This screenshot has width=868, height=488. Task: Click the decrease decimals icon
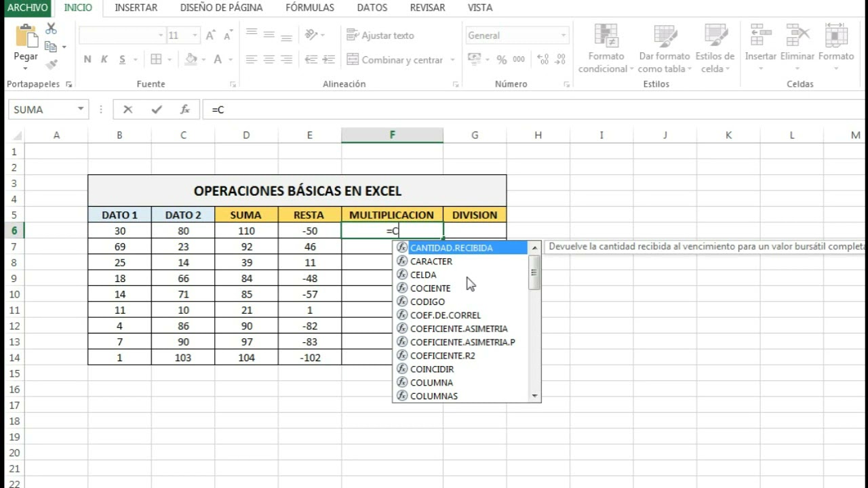click(x=561, y=60)
